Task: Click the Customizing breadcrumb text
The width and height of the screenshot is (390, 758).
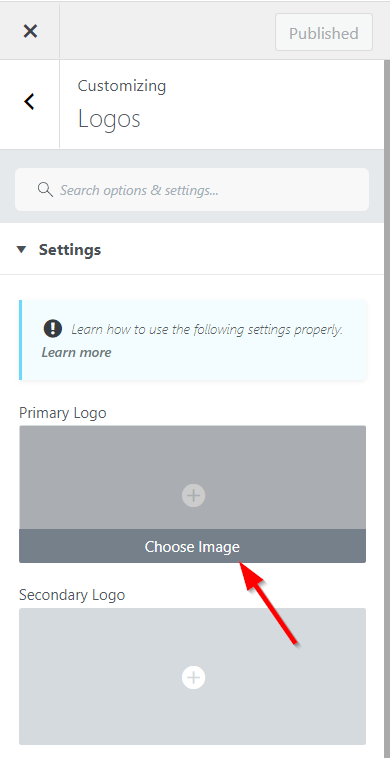Action: (122, 86)
